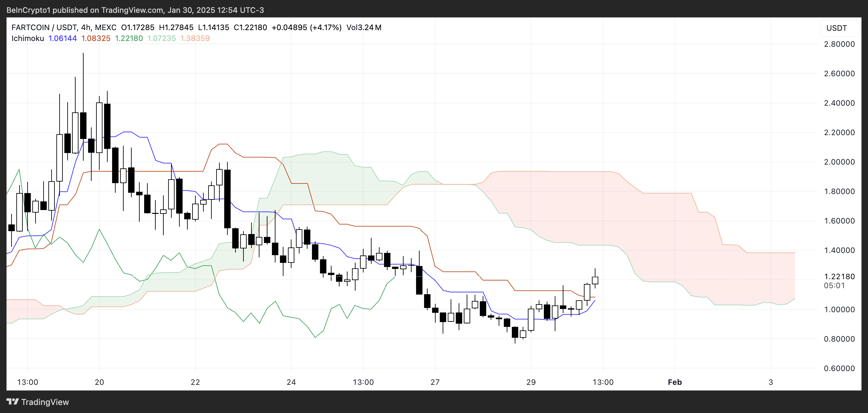Image resolution: width=868 pixels, height=413 pixels.
Task: Click the +0.04895 (+4.17%) change readout
Action: (x=306, y=27)
